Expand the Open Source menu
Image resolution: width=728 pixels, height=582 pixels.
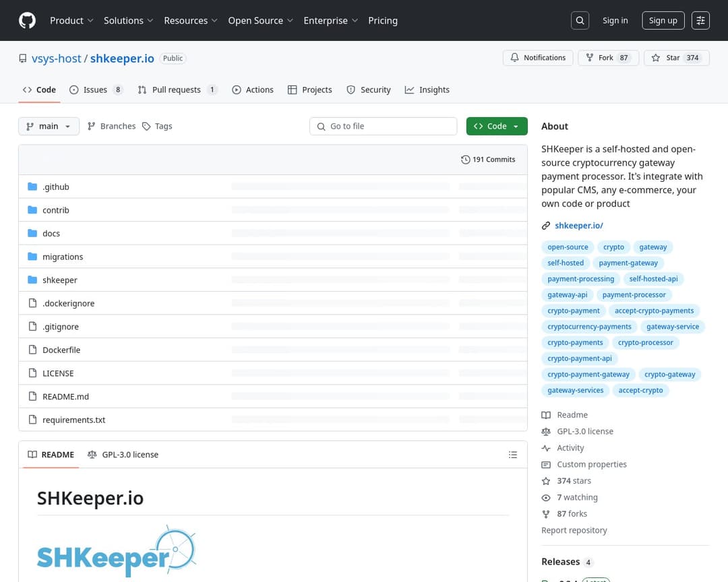[x=260, y=20]
